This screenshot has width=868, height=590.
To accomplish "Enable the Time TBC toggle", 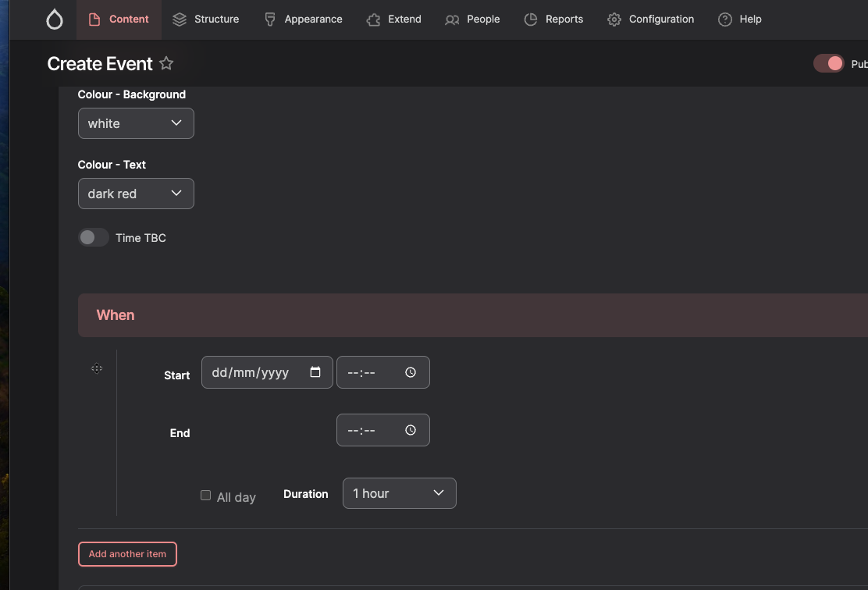I will pos(93,237).
